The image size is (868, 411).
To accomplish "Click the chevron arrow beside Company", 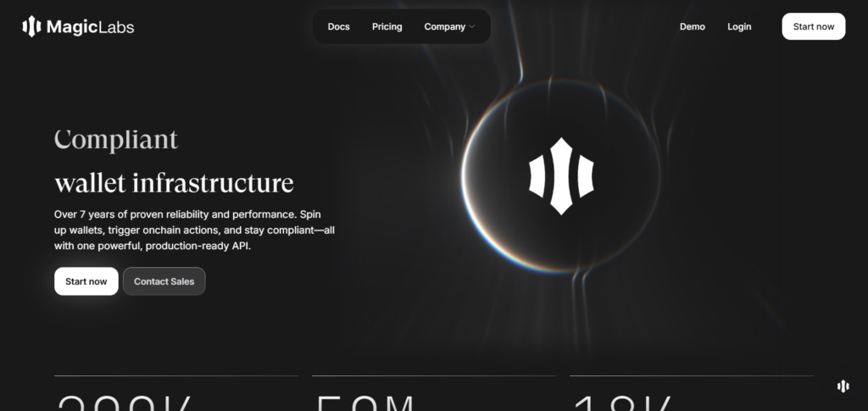I will pyautogui.click(x=472, y=27).
